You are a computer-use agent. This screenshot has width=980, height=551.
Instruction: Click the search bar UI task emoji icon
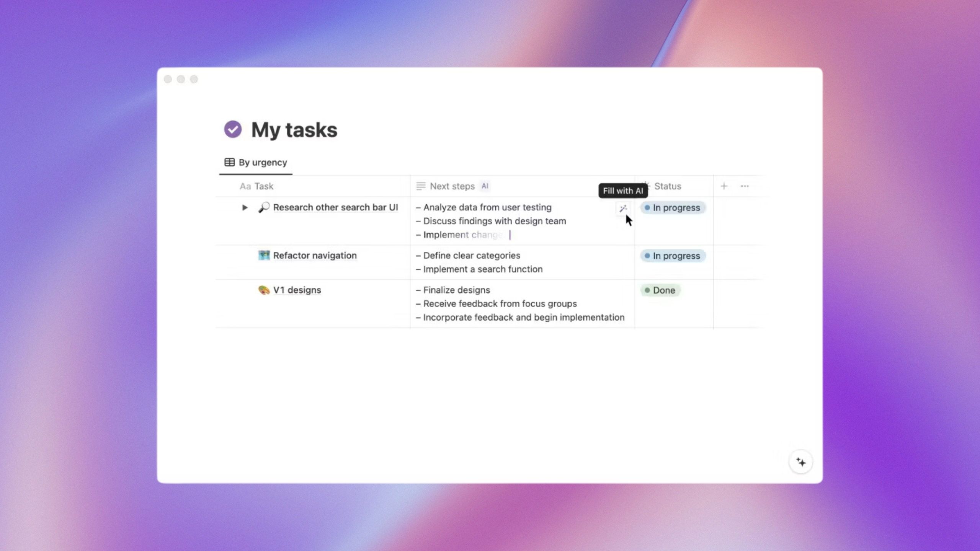coord(264,207)
